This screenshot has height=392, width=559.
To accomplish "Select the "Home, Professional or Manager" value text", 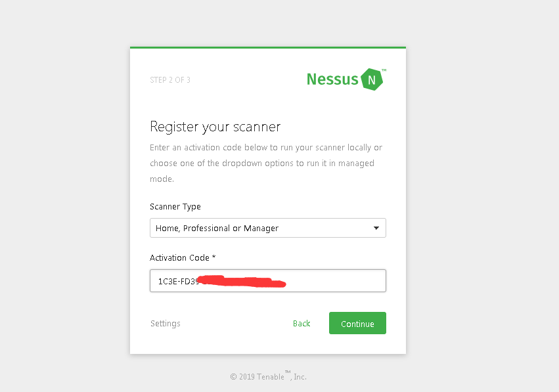I will tap(217, 228).
